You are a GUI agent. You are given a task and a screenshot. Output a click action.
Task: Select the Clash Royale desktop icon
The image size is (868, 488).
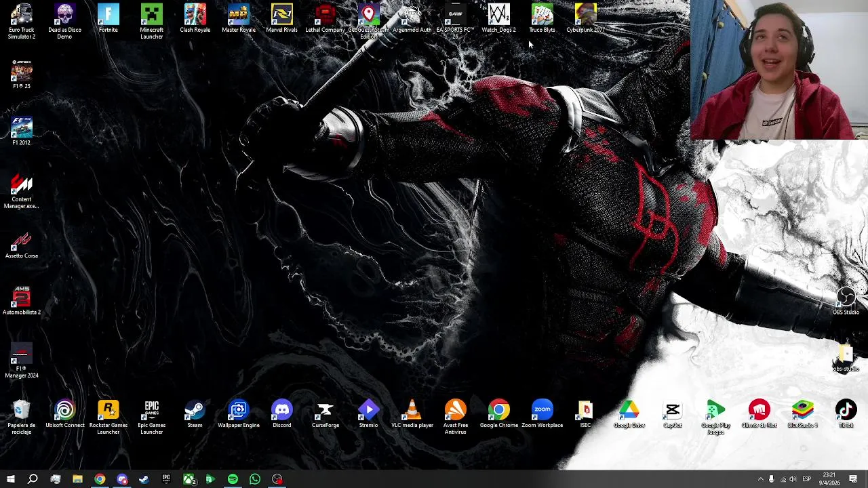(195, 19)
